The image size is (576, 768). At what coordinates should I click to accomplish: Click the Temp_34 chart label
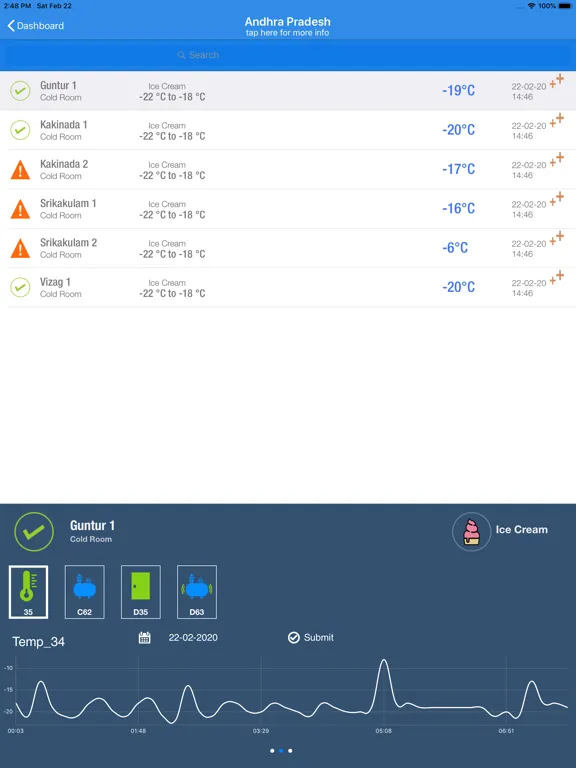(x=39, y=642)
